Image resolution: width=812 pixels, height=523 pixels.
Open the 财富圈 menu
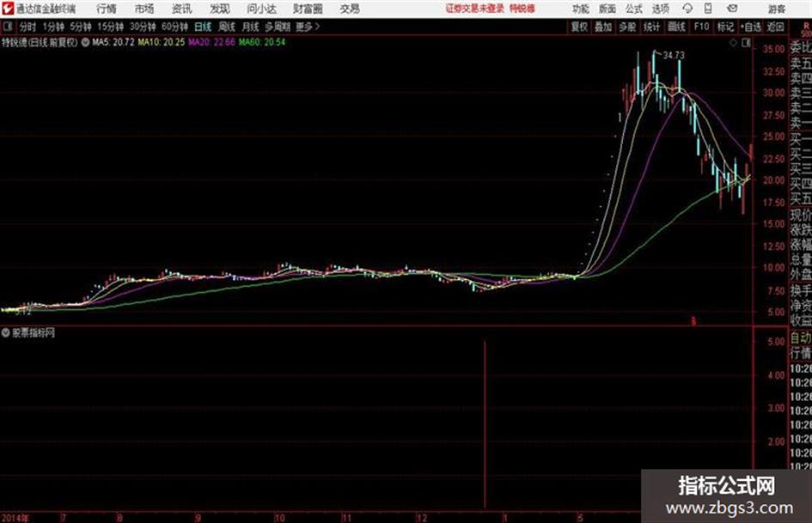[x=308, y=9]
